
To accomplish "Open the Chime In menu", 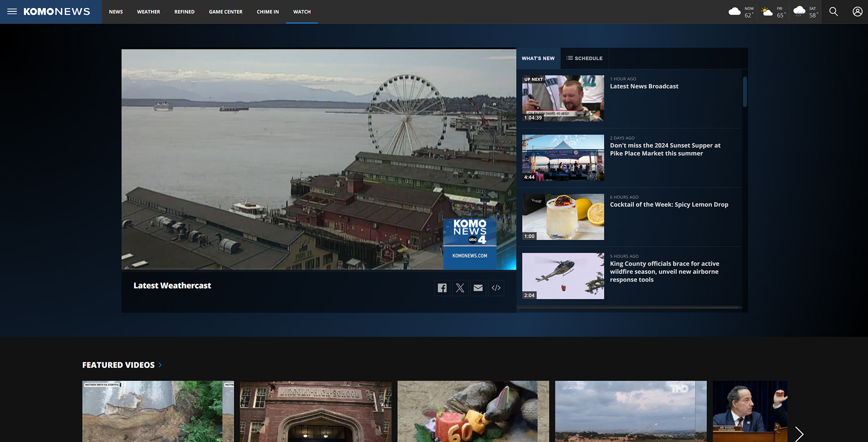I will [x=268, y=12].
